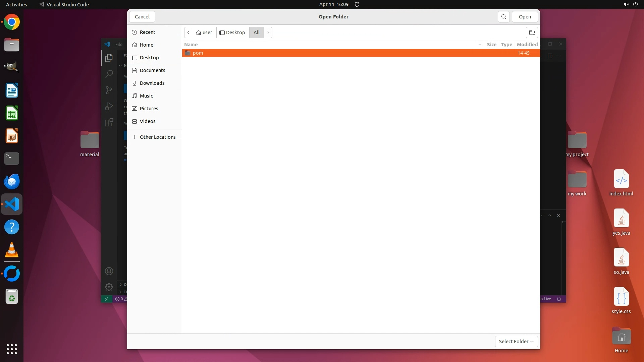Open VS Code Explorer icon in activity bar

[x=109, y=58]
